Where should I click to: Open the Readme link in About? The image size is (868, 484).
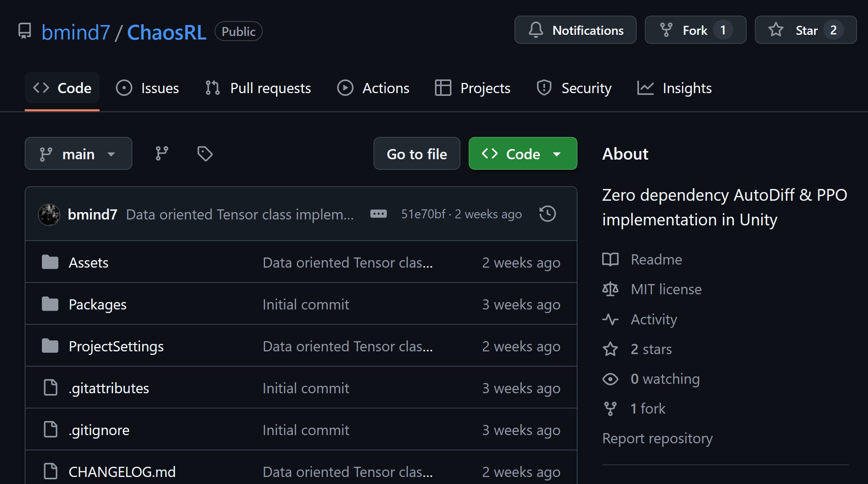tap(656, 259)
